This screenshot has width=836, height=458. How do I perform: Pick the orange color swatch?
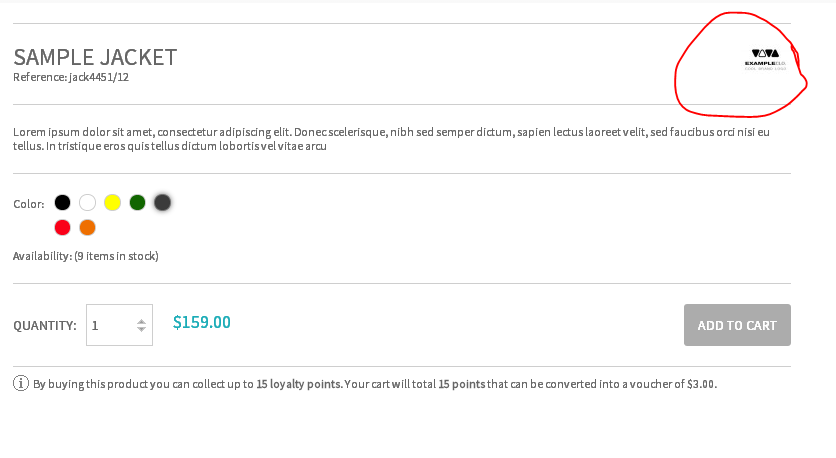(x=87, y=228)
